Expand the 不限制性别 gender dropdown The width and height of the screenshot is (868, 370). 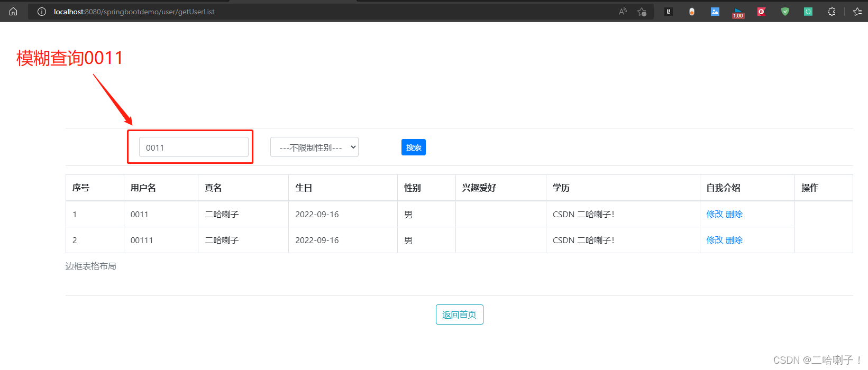point(314,147)
